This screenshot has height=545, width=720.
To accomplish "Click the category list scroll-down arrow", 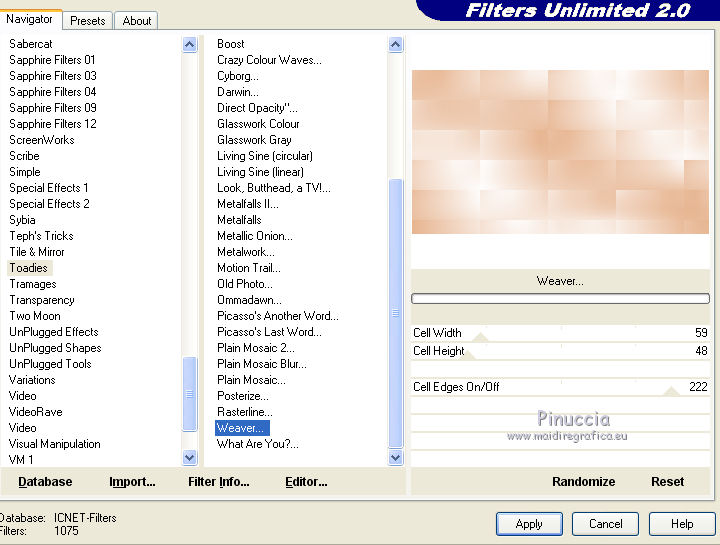I will (190, 457).
